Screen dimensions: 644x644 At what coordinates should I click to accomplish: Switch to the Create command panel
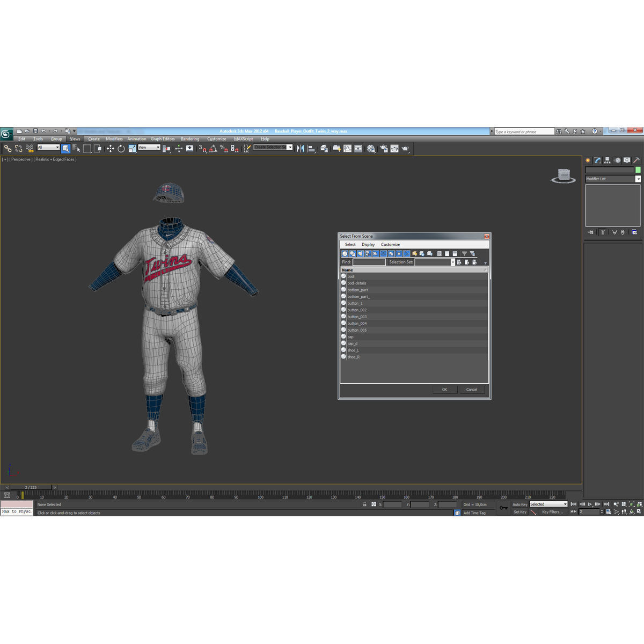(588, 160)
